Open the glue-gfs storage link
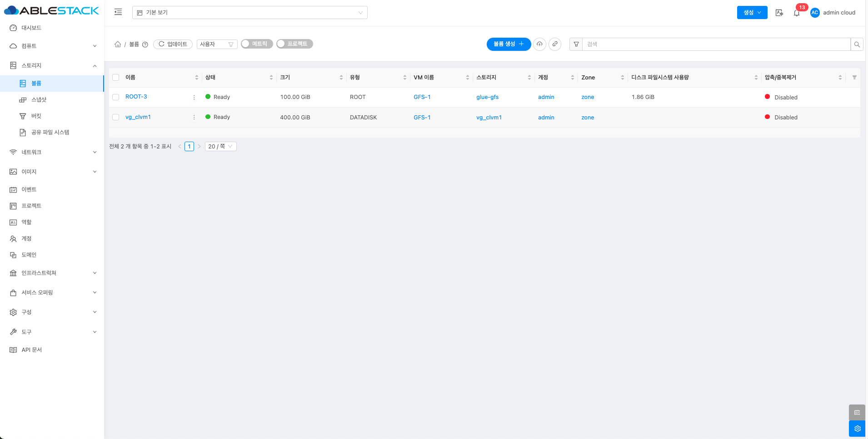This screenshot has height=439, width=868. tap(487, 97)
